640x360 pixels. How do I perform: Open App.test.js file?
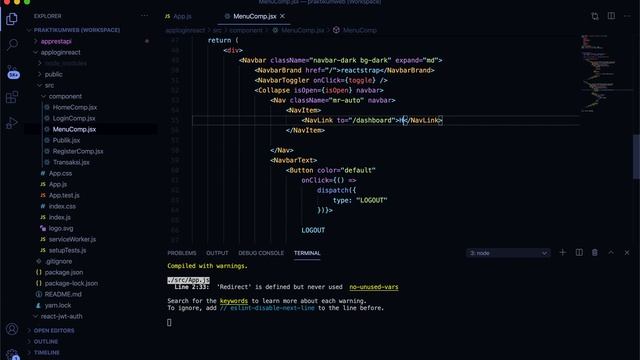point(64,196)
